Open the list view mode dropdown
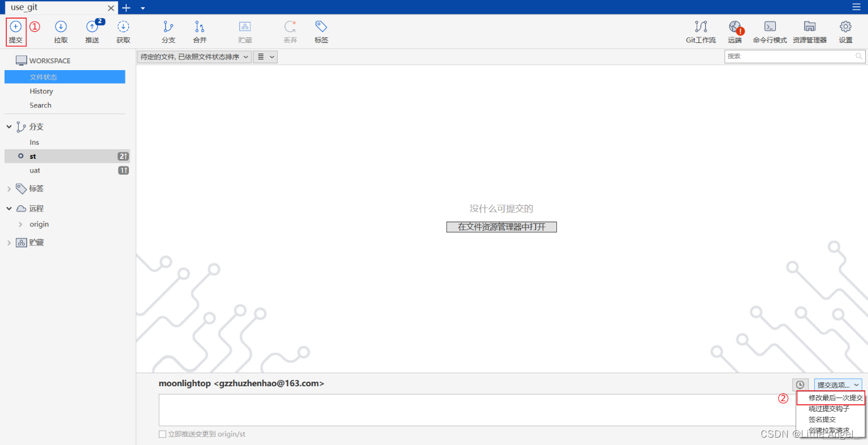 coord(265,57)
